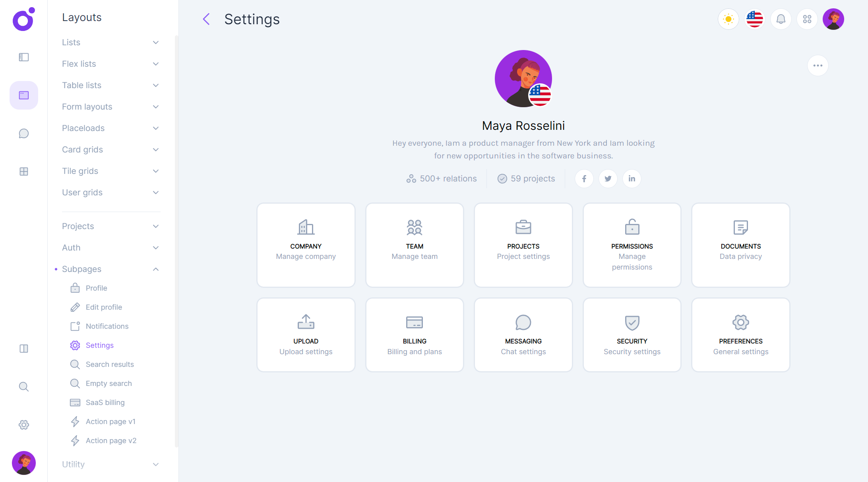This screenshot has width=868, height=482.
Task: Click the back arrow beside Settings title
Action: point(206,19)
